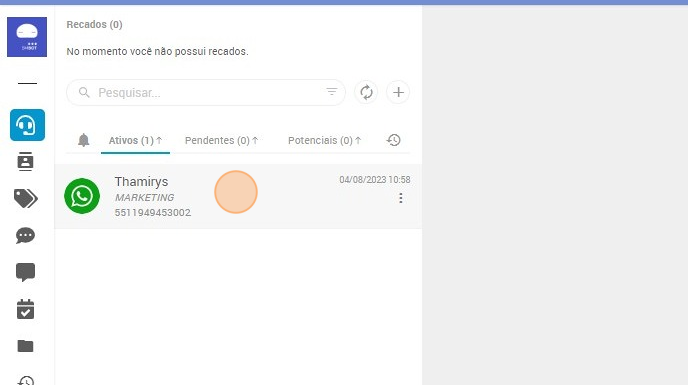Open the Thamirys WhatsApp conversation
This screenshot has width=688, height=385.
coord(238,196)
